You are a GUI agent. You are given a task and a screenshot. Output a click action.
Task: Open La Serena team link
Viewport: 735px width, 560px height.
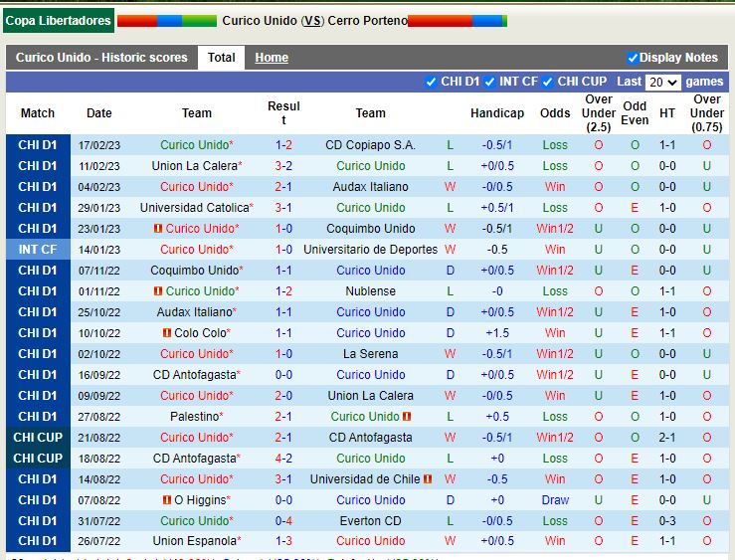tap(370, 354)
